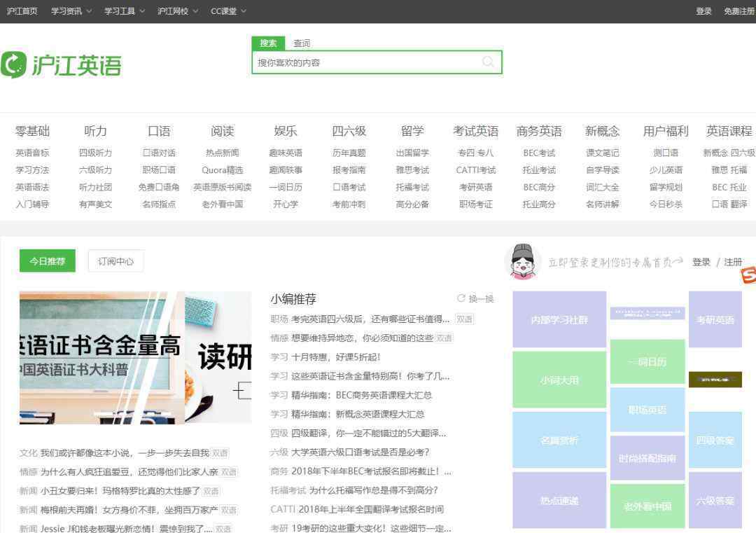Expand the 学习工具 dropdown menu
The width and height of the screenshot is (756, 533).
[124, 11]
